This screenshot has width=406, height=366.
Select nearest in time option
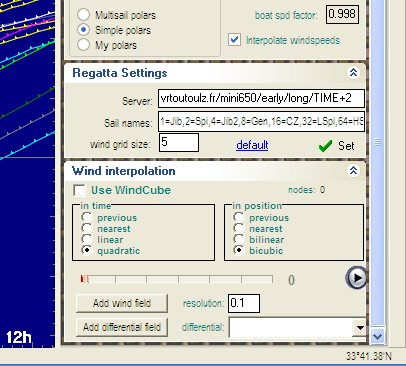[x=87, y=228]
